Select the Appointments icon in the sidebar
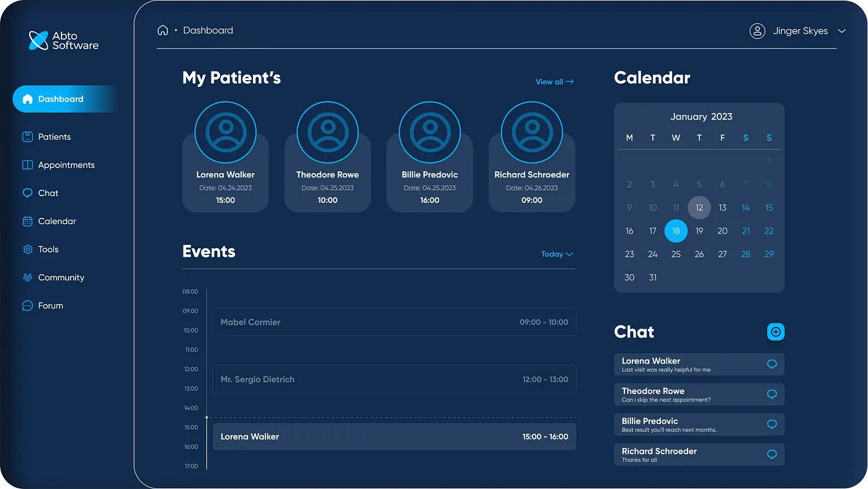Viewport: 868px width, 489px height. pos(27,164)
